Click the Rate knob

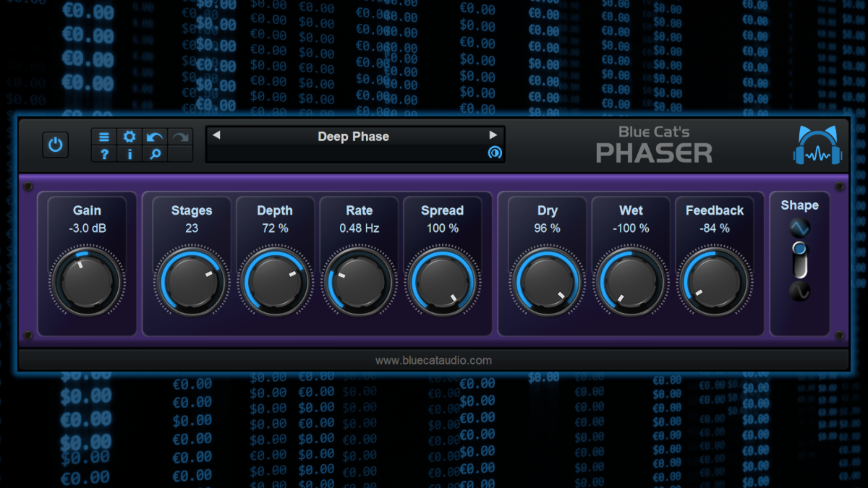pyautogui.click(x=359, y=282)
